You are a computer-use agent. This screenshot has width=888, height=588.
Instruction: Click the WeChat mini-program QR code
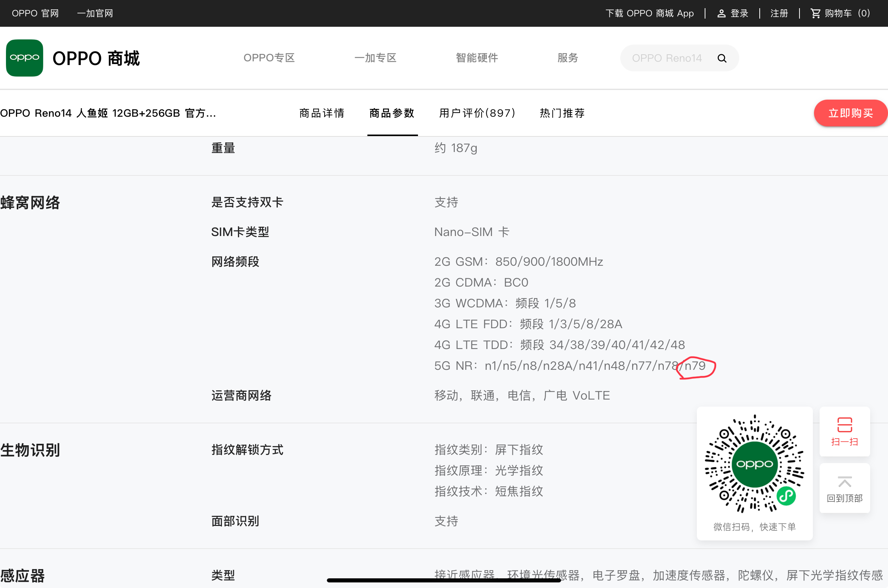[755, 463]
